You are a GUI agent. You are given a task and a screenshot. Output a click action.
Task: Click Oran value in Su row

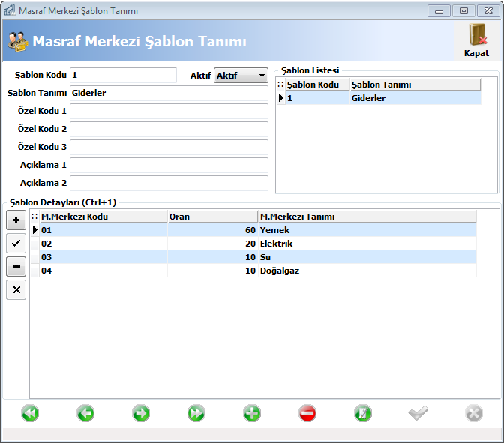[213, 257]
